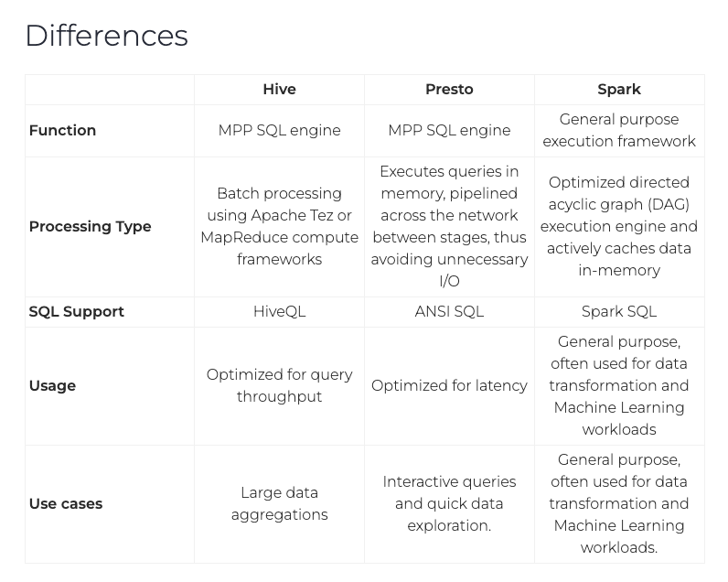Click the Processing Type row label
The height and width of the screenshot is (582, 728).
tap(90, 227)
